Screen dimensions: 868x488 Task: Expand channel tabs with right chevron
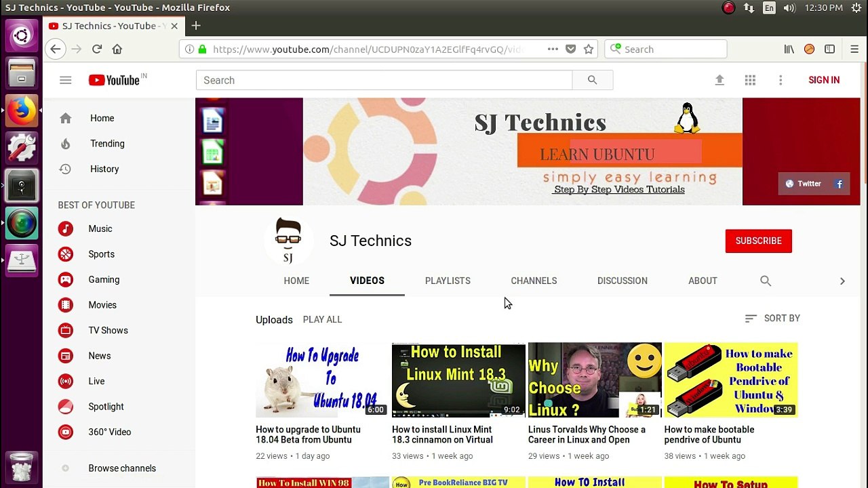[x=842, y=281]
